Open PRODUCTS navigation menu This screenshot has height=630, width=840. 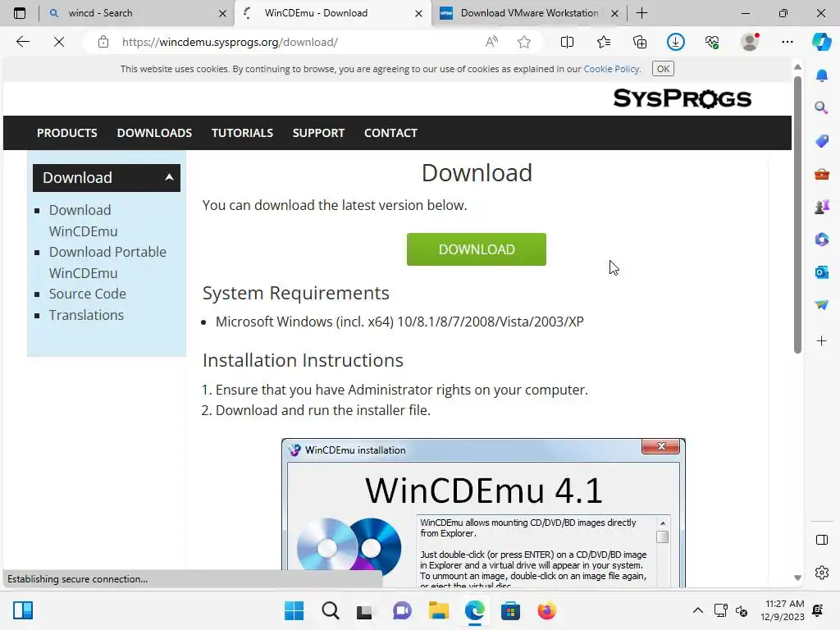coord(67,133)
